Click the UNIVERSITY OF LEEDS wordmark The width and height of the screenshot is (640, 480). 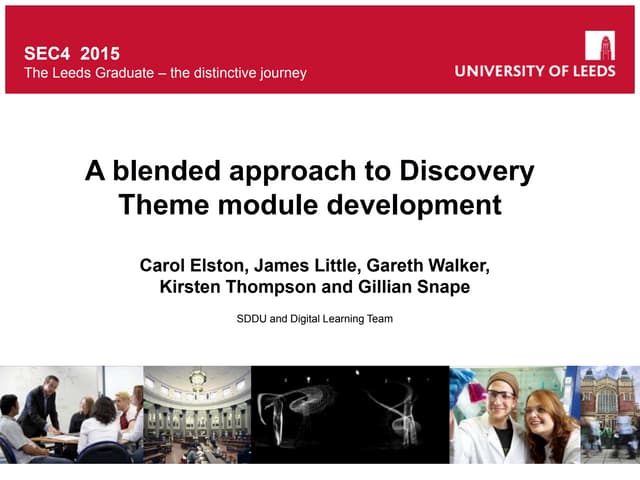(x=535, y=71)
